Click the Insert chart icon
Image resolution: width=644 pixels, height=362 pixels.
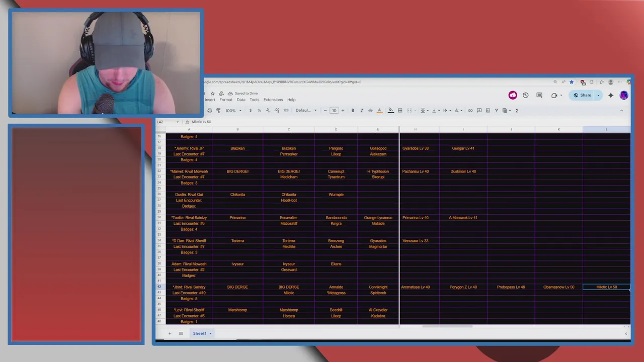[x=488, y=111]
